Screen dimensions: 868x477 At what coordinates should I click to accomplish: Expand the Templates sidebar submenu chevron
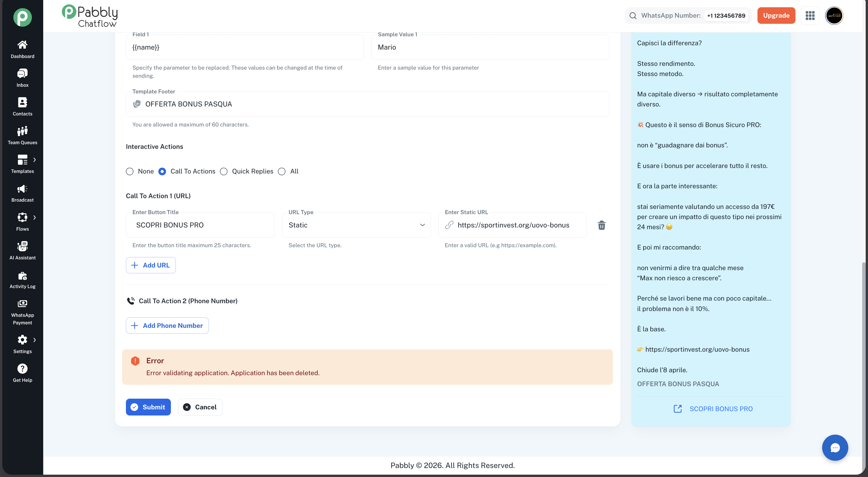click(x=34, y=160)
